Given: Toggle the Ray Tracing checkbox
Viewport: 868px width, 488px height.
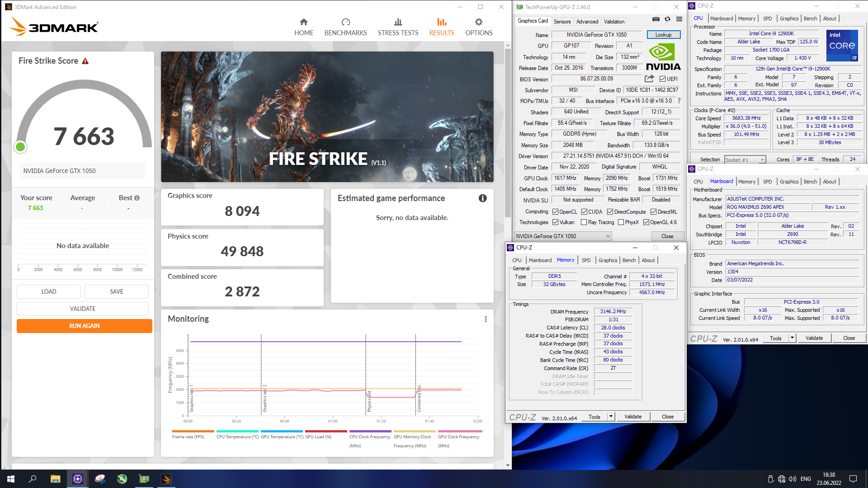Looking at the screenshot, I should (x=584, y=222).
